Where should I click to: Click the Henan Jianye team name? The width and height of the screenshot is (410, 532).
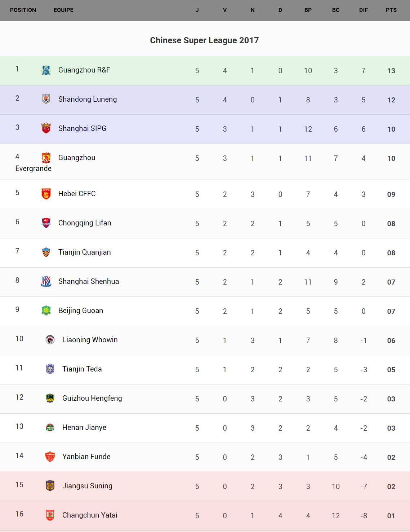click(x=84, y=427)
